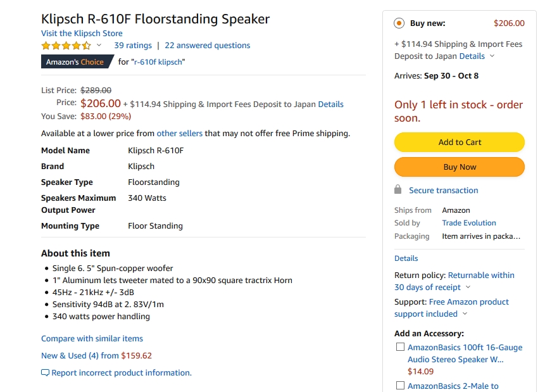Click the Trade Evolution seller link
This screenshot has height=392, width=545.
(x=469, y=223)
